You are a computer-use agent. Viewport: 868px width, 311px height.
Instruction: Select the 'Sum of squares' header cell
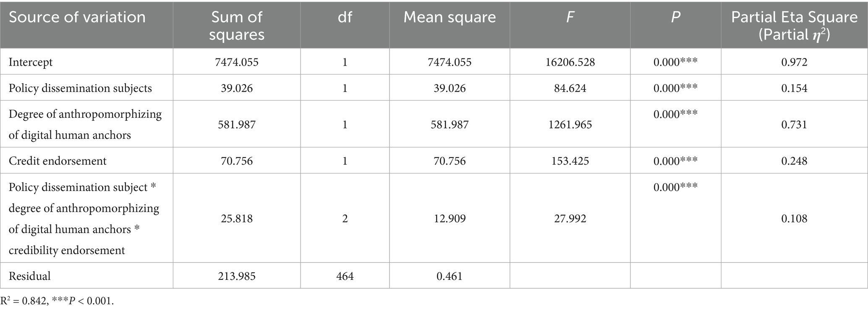237,25
